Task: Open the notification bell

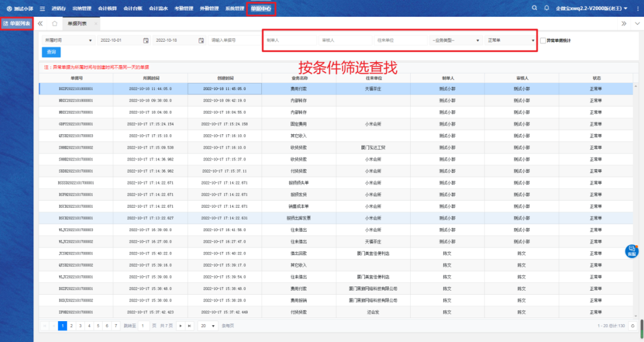Action: click(x=547, y=8)
